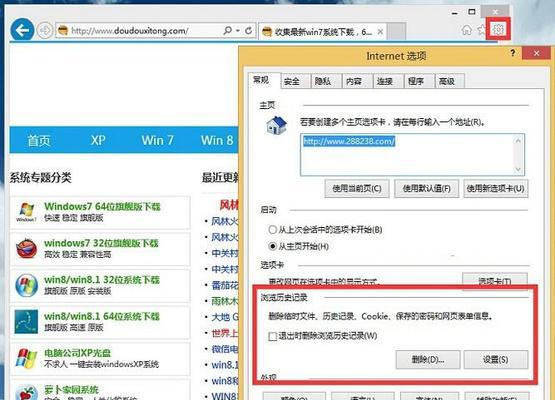
Task: Click the 使用当前页(C) button
Action: pos(357,188)
